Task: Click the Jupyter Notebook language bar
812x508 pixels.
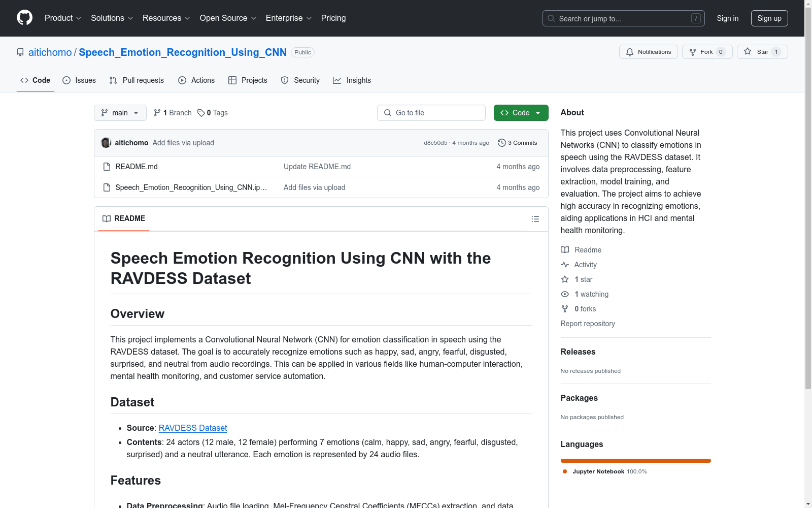Action: [636, 461]
